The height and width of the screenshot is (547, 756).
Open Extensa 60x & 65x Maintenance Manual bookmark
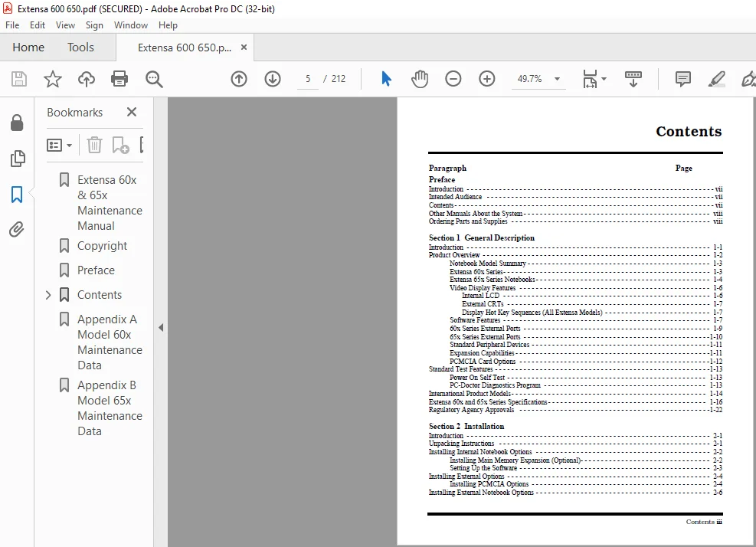pos(110,202)
